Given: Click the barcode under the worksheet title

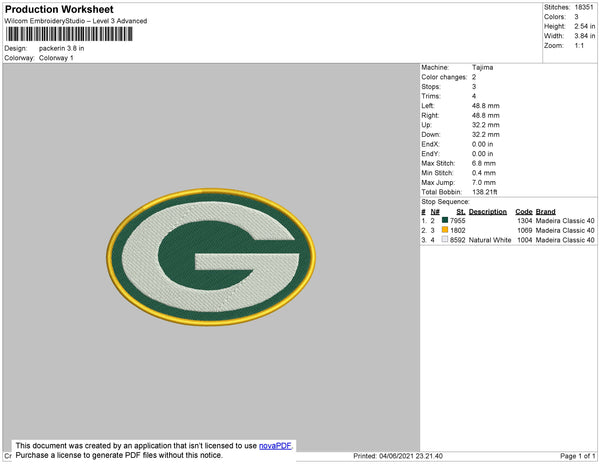Looking at the screenshot, I should click(69, 34).
